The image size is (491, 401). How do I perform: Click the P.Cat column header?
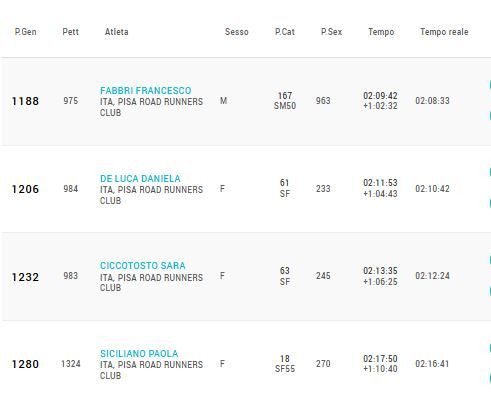pyautogui.click(x=285, y=32)
